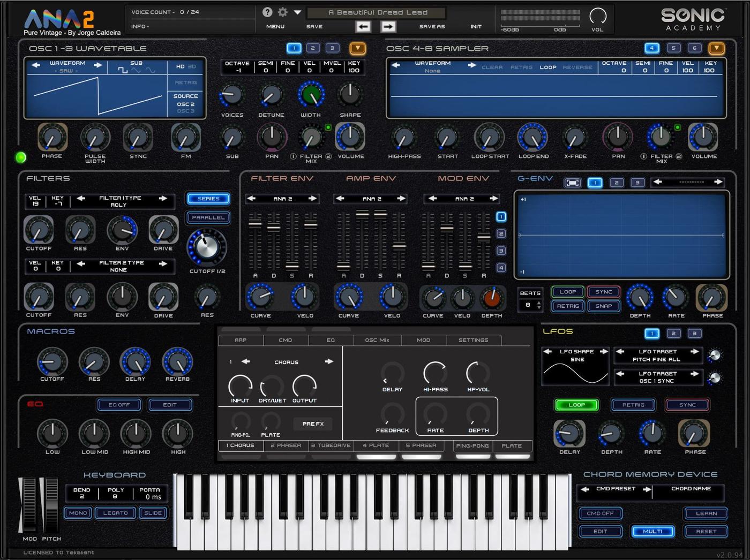Toggle MULTI in Chord Memory Device
This screenshot has width=750, height=560.
point(652,532)
